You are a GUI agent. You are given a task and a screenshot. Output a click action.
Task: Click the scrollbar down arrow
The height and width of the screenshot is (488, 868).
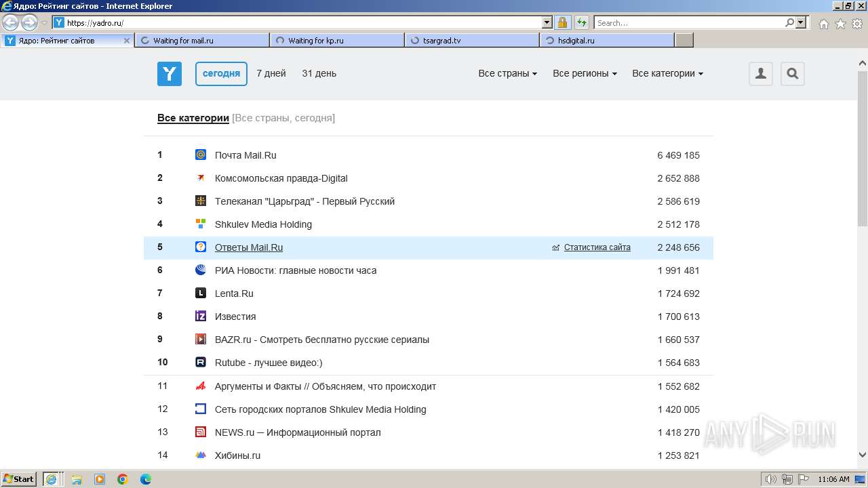(x=863, y=455)
